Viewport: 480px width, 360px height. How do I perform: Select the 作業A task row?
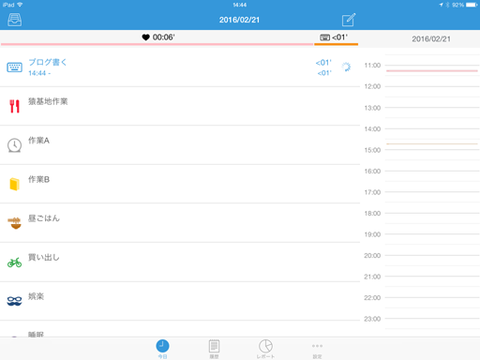point(180,145)
